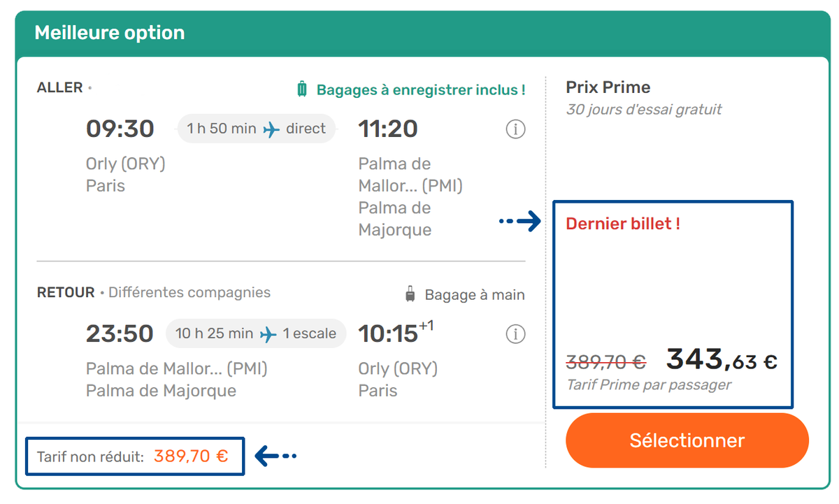The width and height of the screenshot is (839, 504).
Task: Click the RETOUR segment info icon
Action: [x=515, y=334]
